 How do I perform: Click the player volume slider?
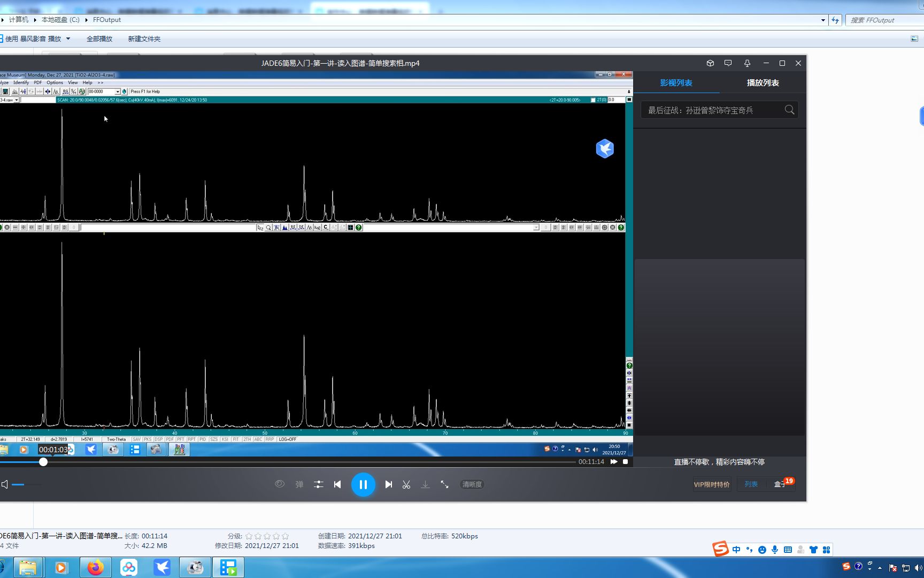coord(26,484)
